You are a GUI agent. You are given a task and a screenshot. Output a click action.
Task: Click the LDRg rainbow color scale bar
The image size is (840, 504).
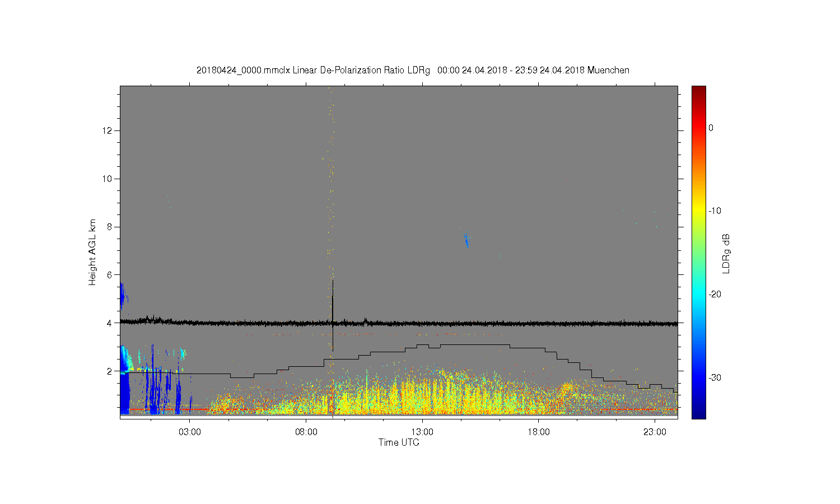(x=698, y=252)
